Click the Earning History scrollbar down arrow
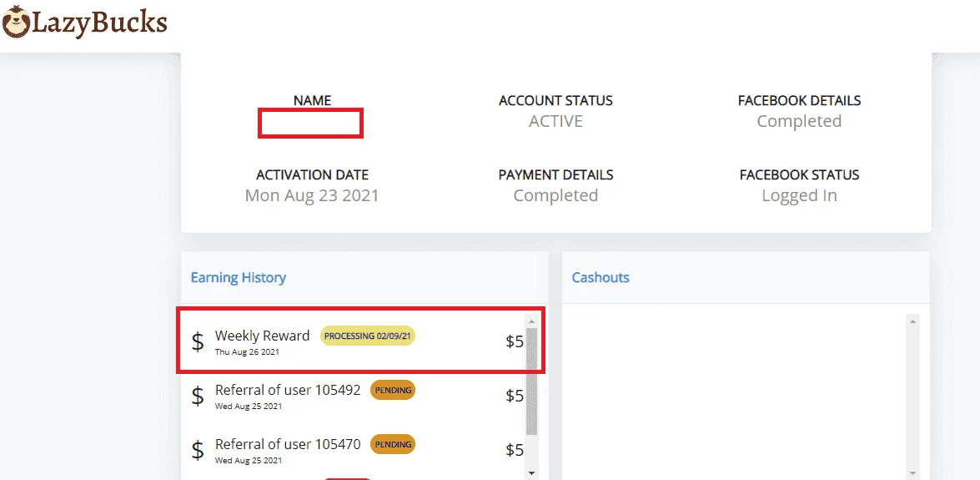Image resolution: width=980 pixels, height=480 pixels. tap(531, 473)
